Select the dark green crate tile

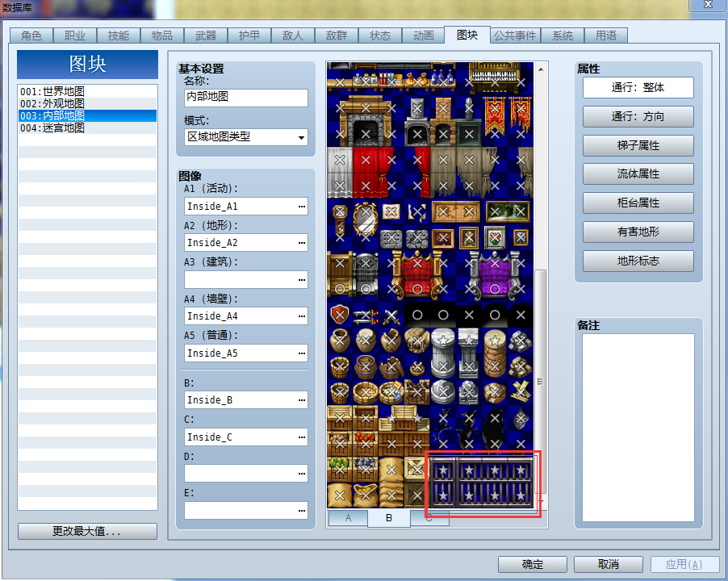tap(417, 495)
